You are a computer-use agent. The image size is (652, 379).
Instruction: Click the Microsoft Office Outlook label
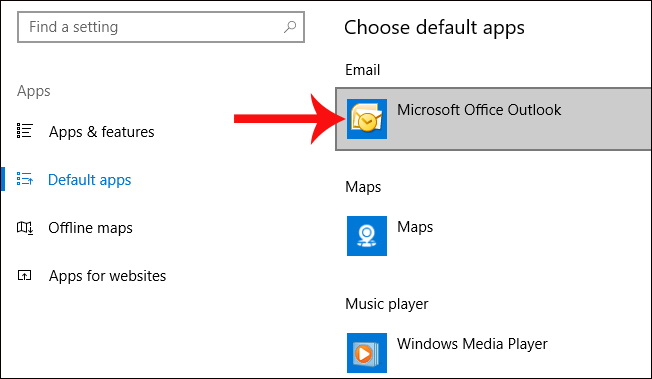pos(479,110)
